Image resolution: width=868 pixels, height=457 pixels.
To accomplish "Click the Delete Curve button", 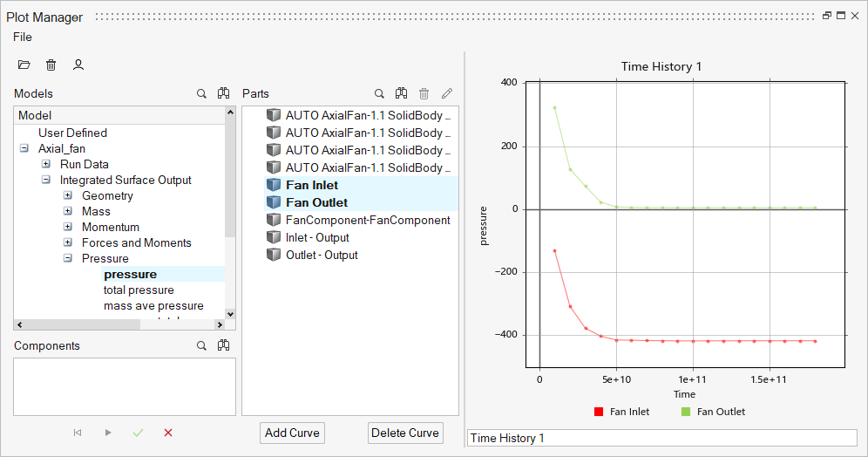I will pyautogui.click(x=405, y=433).
